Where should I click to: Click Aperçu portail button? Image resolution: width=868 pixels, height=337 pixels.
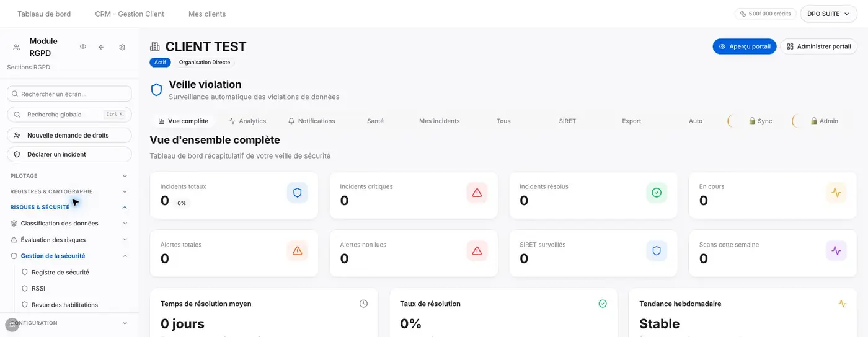[x=744, y=46]
